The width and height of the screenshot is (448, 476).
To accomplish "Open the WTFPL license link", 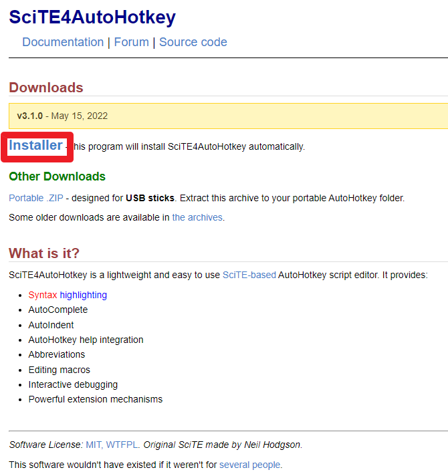I will click(x=122, y=445).
